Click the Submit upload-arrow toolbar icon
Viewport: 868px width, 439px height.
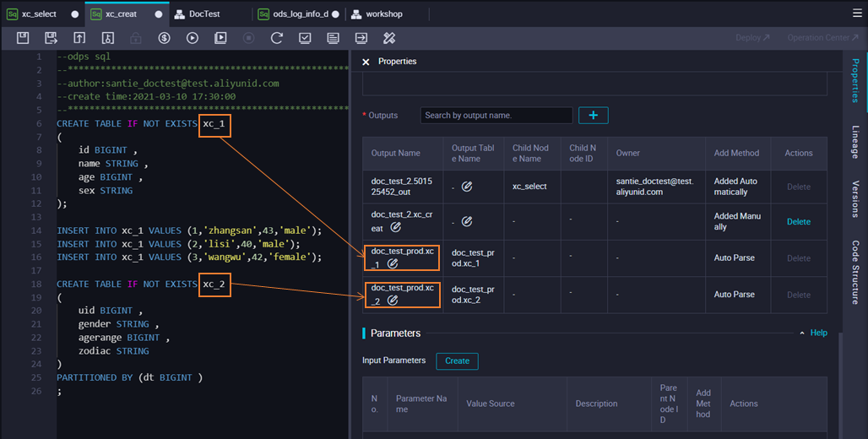tap(79, 38)
